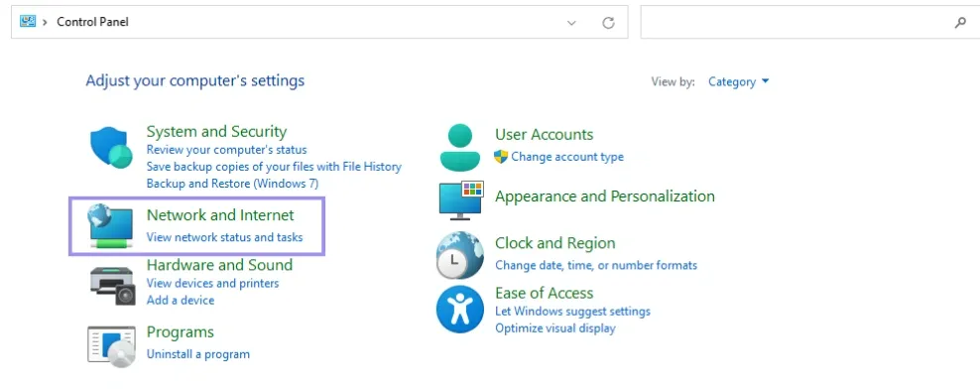
Task: Click the refresh button in address bar
Action: point(608,23)
